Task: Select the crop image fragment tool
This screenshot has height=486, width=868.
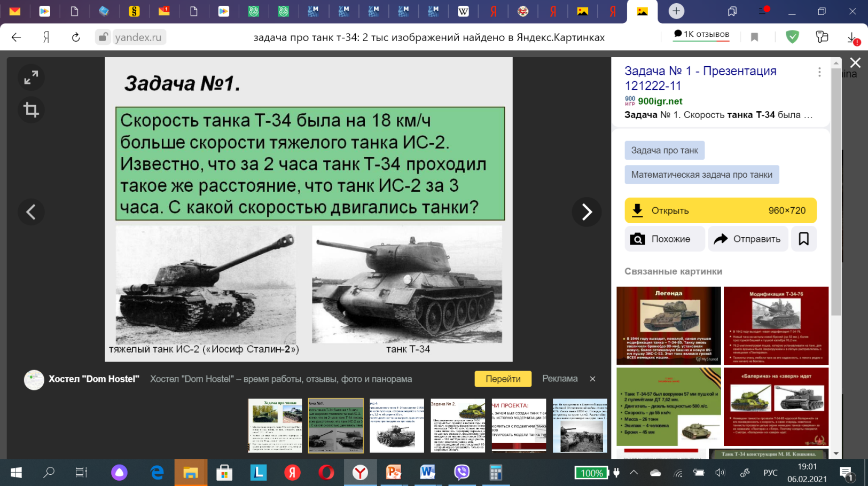Action: (x=31, y=110)
